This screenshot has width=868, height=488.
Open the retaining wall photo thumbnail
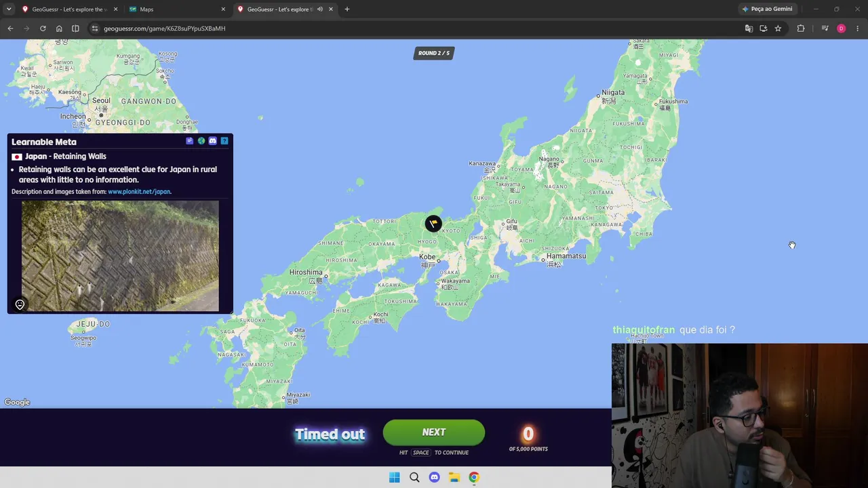click(x=120, y=256)
